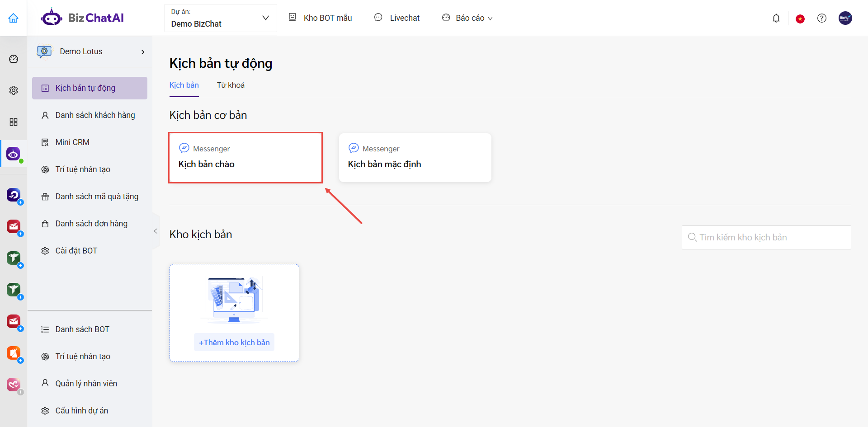Open the Dự án Demo BizChat dropdown
The height and width of the screenshot is (427, 868).
tap(220, 18)
